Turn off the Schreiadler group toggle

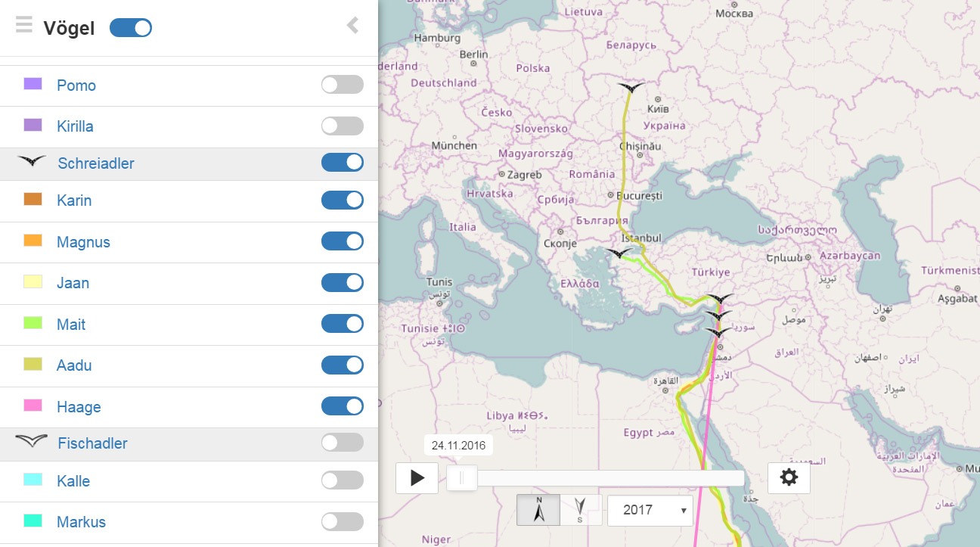point(342,163)
